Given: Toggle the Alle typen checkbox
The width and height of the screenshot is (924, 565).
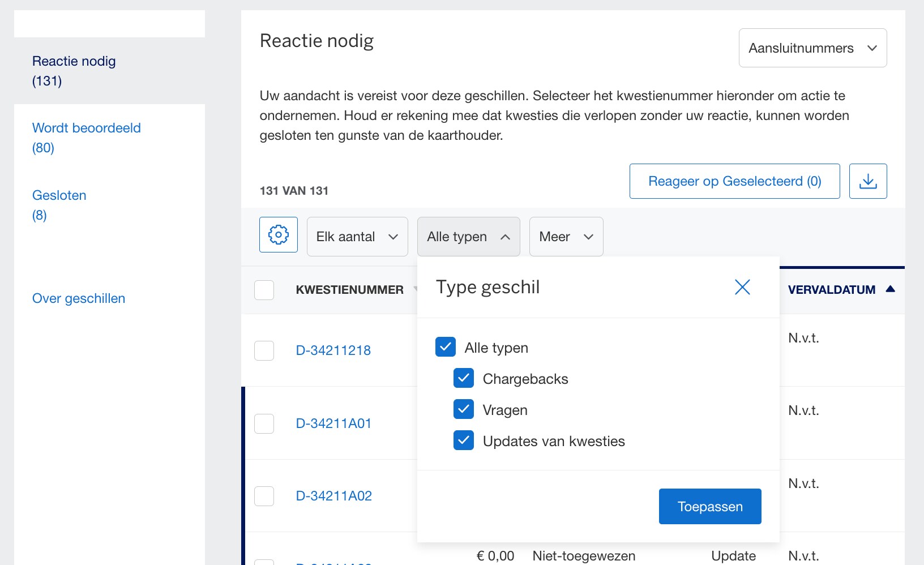Looking at the screenshot, I should pyautogui.click(x=446, y=347).
